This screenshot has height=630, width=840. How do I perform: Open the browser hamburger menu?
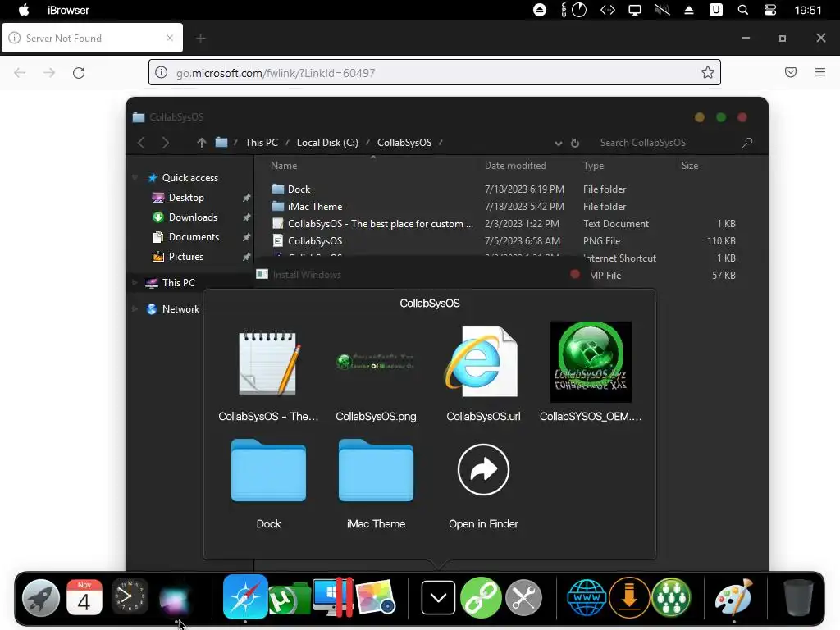coord(820,72)
